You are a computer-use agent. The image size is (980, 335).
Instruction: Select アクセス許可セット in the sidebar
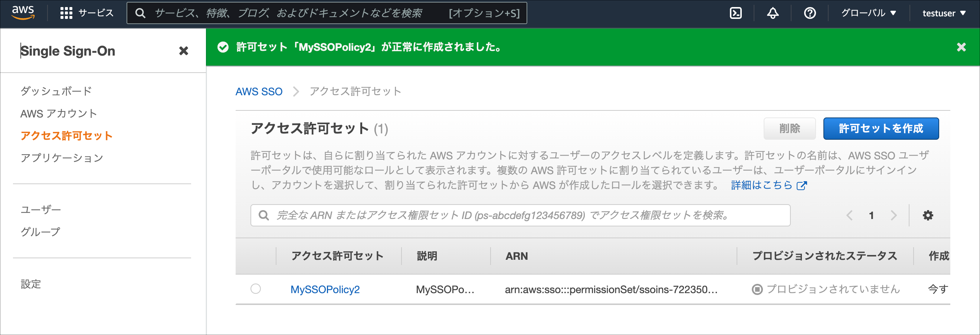(66, 136)
